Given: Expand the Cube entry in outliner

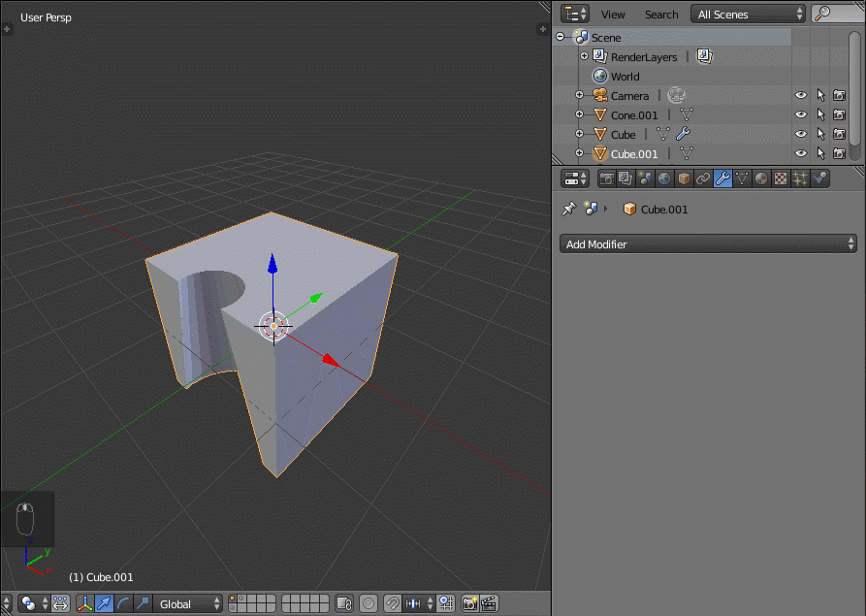Looking at the screenshot, I should [582, 134].
